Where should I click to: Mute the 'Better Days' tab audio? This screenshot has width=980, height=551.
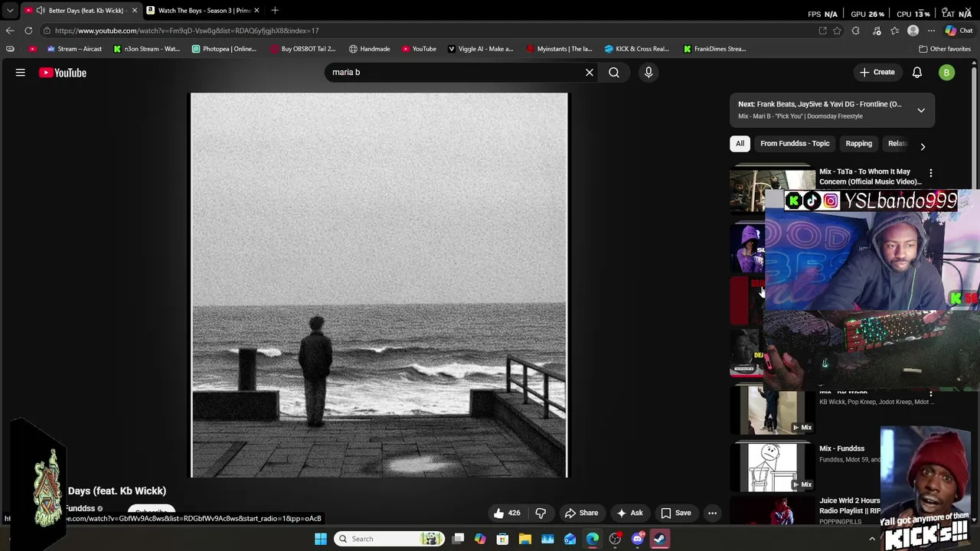(x=40, y=10)
